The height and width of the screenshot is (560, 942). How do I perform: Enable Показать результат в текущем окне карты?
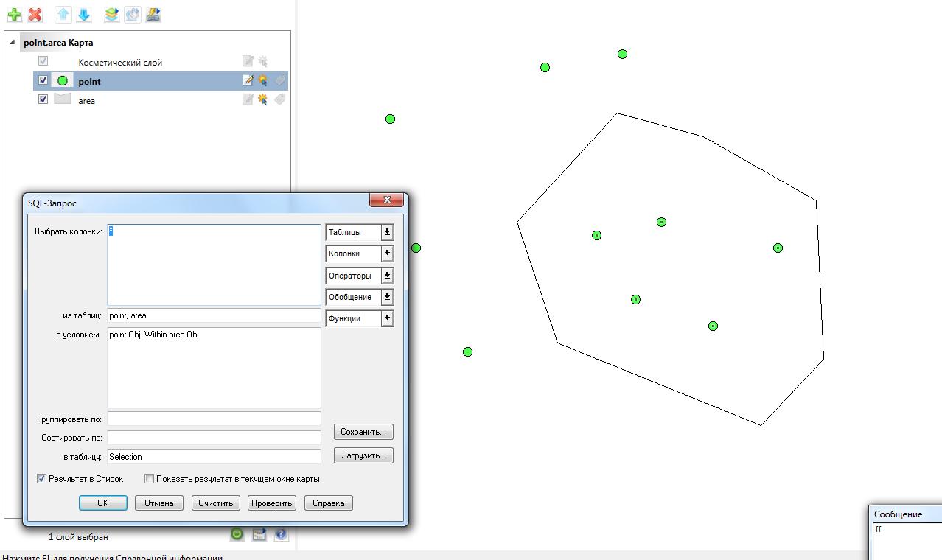click(x=150, y=479)
